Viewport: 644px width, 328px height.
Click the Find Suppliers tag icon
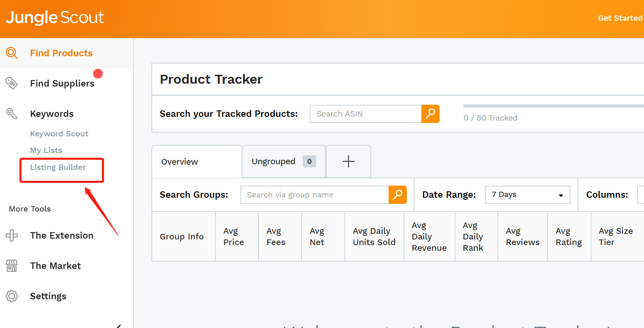click(12, 83)
